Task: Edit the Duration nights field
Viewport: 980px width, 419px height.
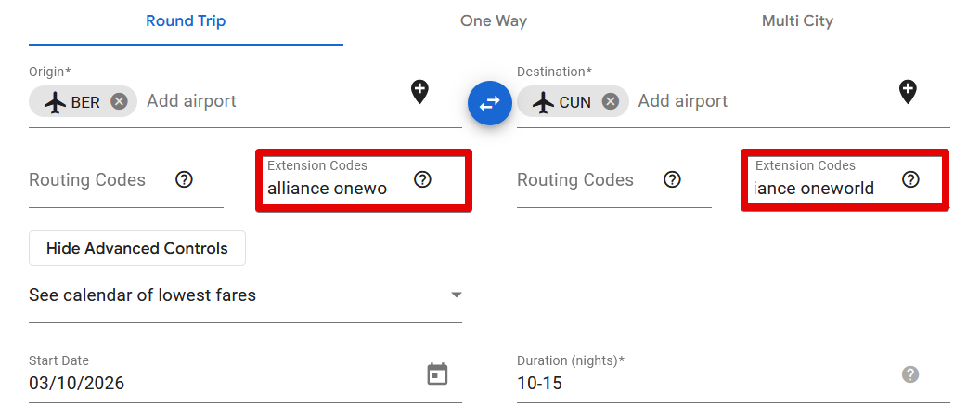Action: pos(696,383)
